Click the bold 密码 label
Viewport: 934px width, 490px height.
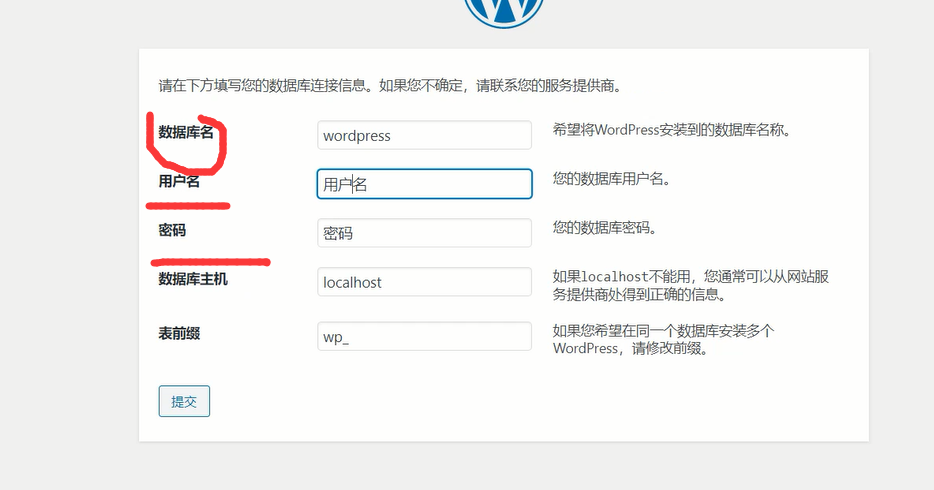172,230
